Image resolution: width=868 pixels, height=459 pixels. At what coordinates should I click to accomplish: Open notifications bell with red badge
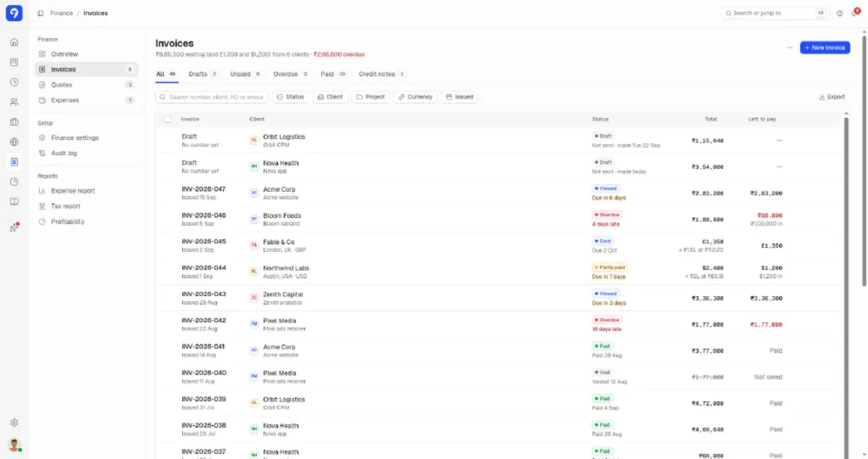855,12
